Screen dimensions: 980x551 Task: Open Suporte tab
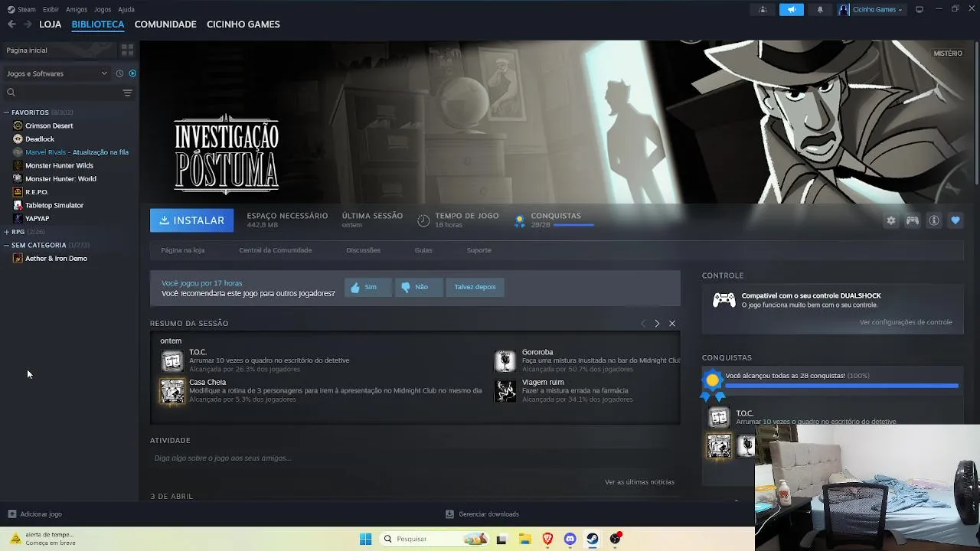[479, 250]
